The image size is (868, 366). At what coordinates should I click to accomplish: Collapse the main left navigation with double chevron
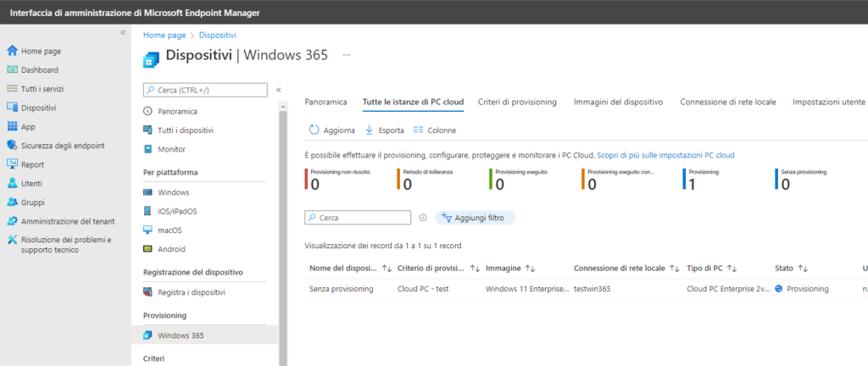pos(123,33)
